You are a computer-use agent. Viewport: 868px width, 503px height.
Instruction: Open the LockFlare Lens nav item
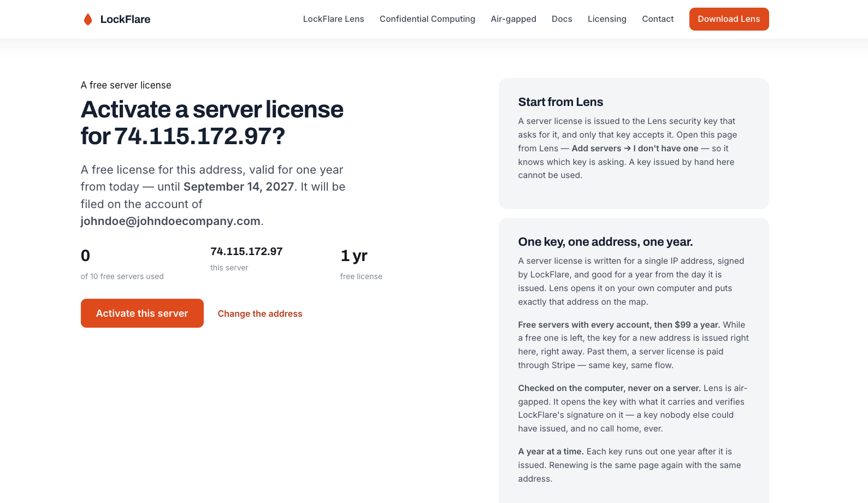click(334, 19)
